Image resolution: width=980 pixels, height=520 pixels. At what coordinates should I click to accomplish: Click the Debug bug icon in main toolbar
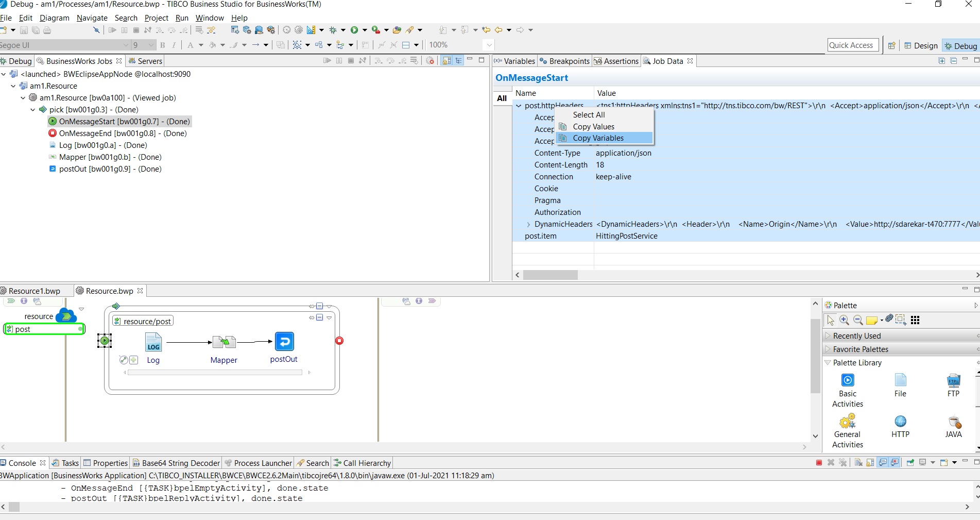pyautogui.click(x=333, y=30)
